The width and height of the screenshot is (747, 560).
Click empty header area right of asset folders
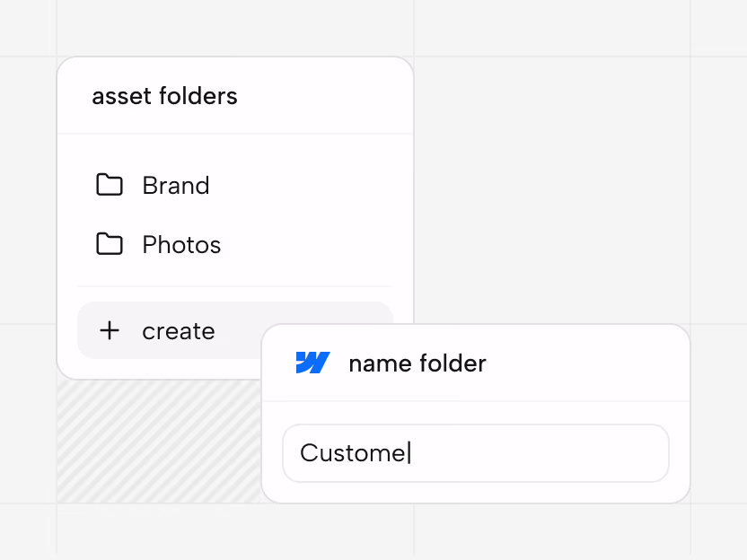click(x=324, y=96)
